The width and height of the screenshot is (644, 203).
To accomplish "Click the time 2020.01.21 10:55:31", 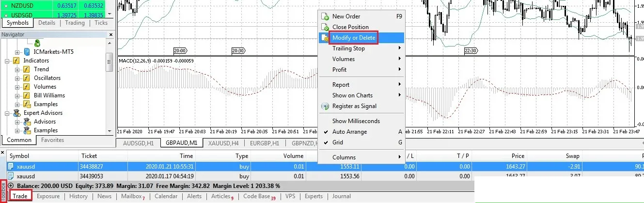I will pyautogui.click(x=169, y=166).
